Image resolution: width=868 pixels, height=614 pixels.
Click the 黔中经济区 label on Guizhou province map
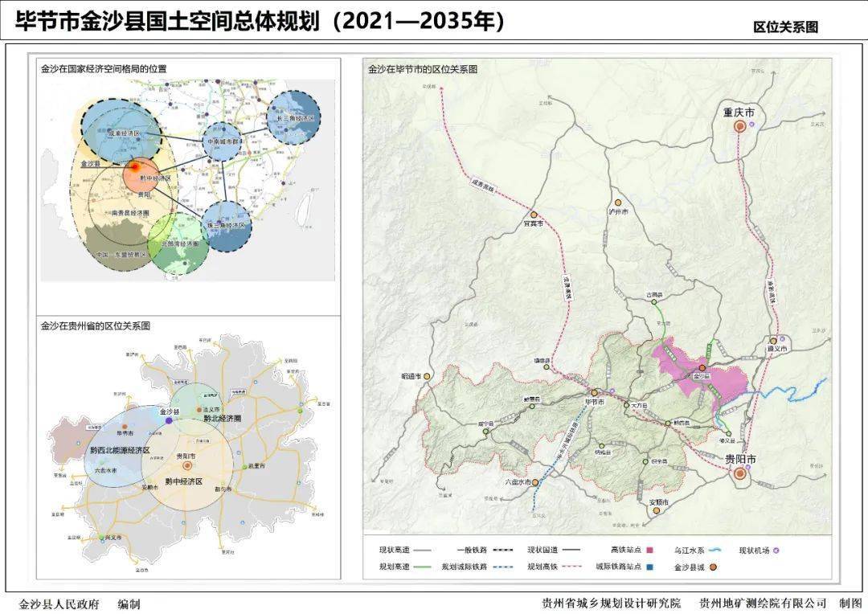(184, 481)
